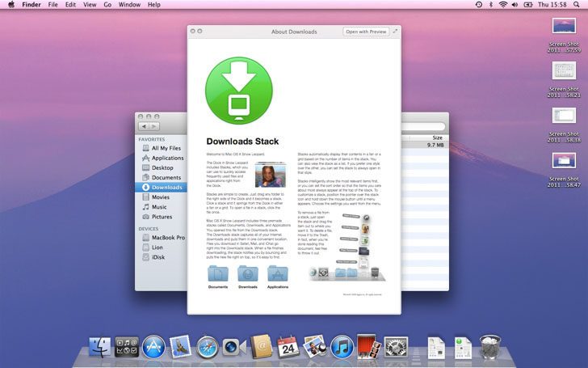Open the File menu
This screenshot has height=368, width=588.
coord(52,5)
